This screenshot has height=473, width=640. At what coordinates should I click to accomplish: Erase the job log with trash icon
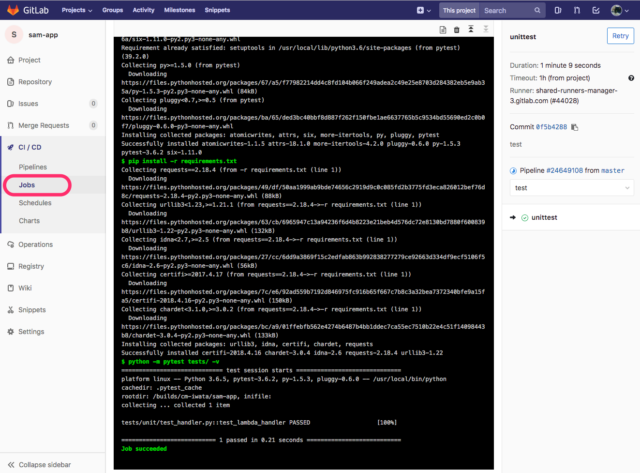pyautogui.click(x=457, y=29)
